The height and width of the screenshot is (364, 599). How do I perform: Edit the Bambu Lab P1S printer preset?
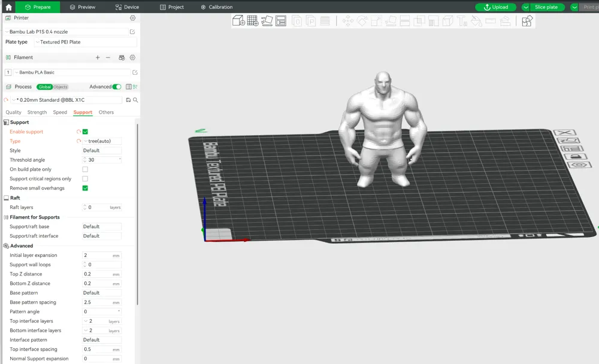[x=132, y=32]
